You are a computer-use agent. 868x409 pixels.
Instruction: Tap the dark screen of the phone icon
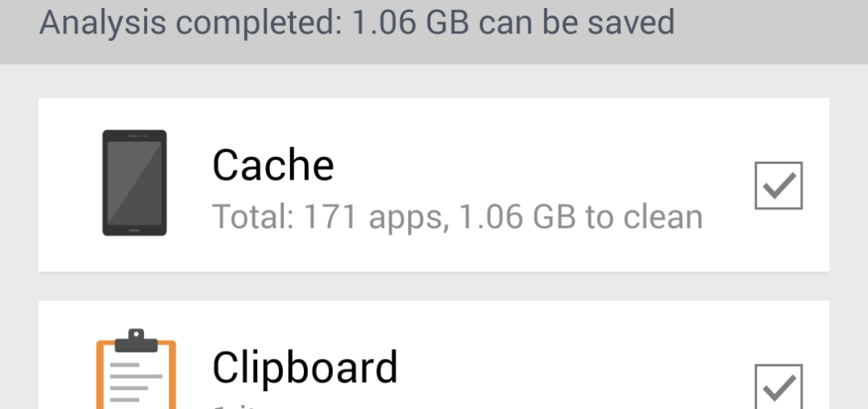pyautogui.click(x=134, y=183)
